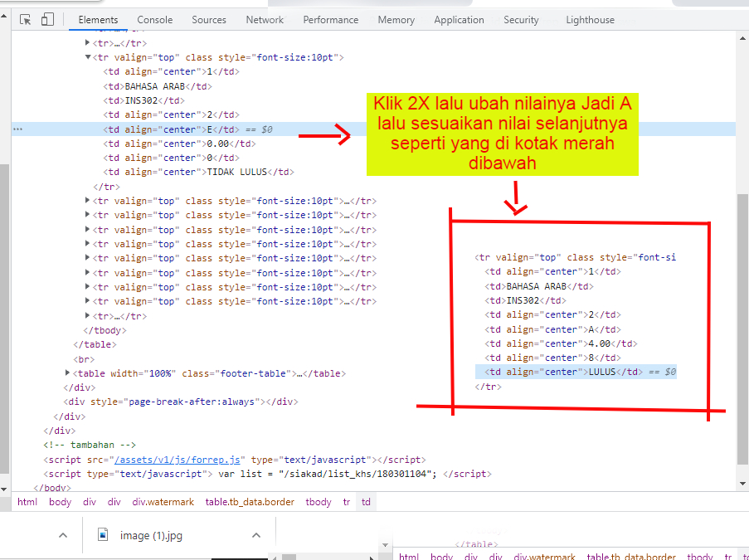
Task: Select the td node containing TIDAK LULUS
Action: click(199, 172)
